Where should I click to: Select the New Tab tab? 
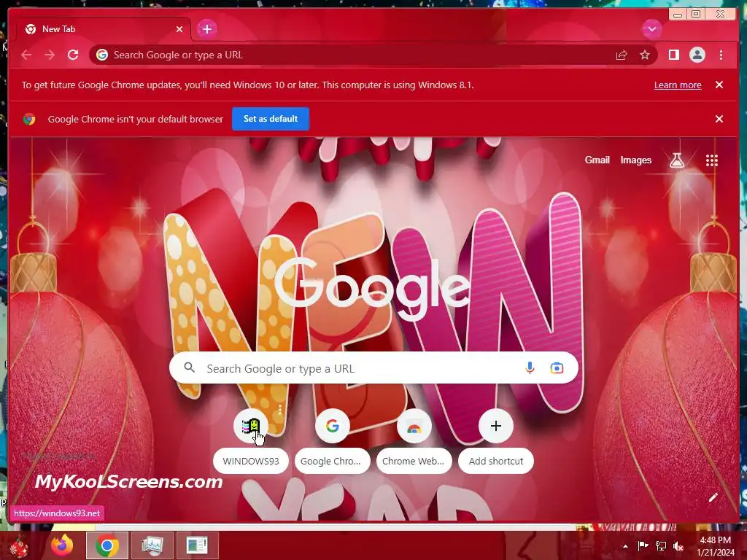pos(104,29)
